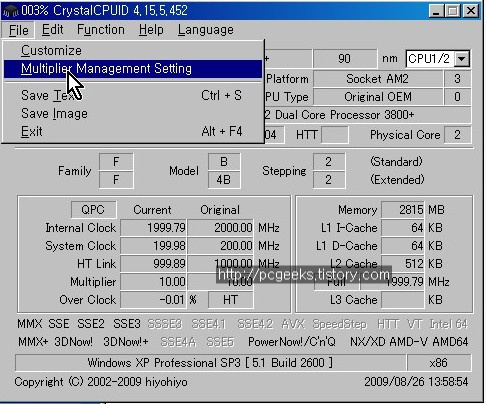This screenshot has height=404, width=486.
Task: Click the CrystalCPUID chip icon in title bar
Action: (10, 10)
